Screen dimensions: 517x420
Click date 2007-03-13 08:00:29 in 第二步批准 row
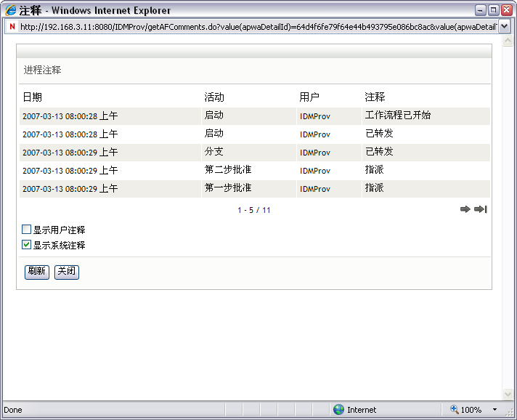(70, 171)
